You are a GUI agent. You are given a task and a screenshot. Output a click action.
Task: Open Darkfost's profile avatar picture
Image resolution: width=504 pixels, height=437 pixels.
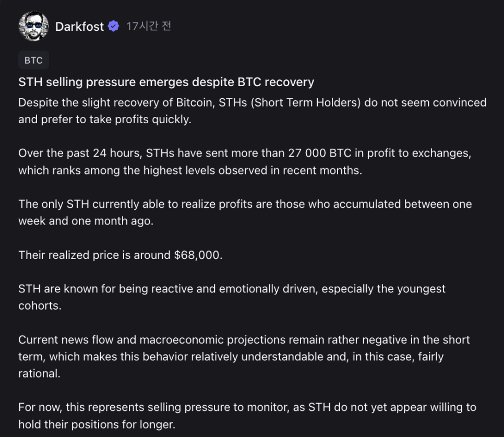coord(33,26)
